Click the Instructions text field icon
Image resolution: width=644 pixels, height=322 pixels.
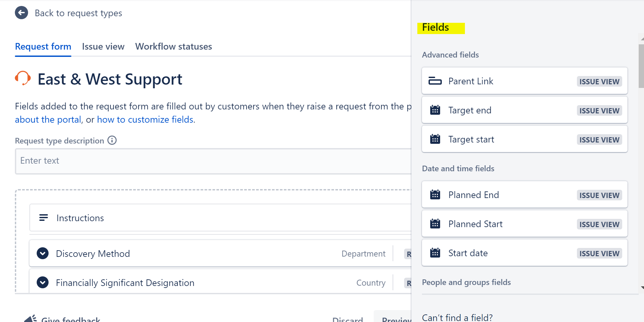point(44,218)
